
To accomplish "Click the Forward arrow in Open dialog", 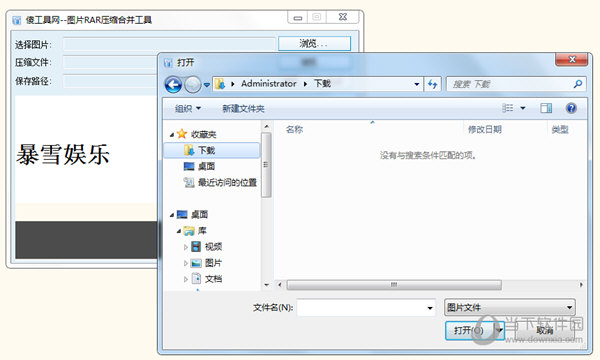I will click(192, 85).
